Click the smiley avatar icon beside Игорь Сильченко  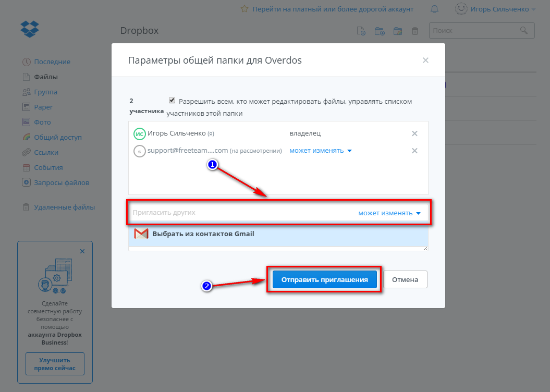coord(461,9)
